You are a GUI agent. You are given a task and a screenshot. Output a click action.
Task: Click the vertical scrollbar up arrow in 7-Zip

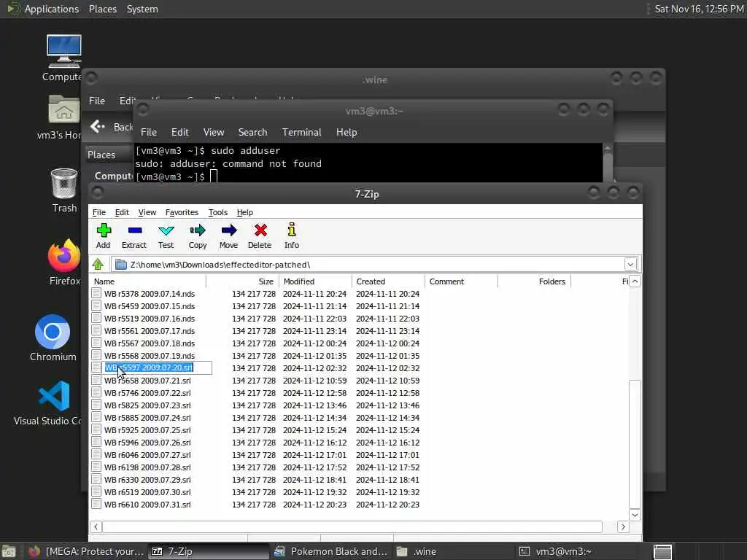(x=635, y=281)
